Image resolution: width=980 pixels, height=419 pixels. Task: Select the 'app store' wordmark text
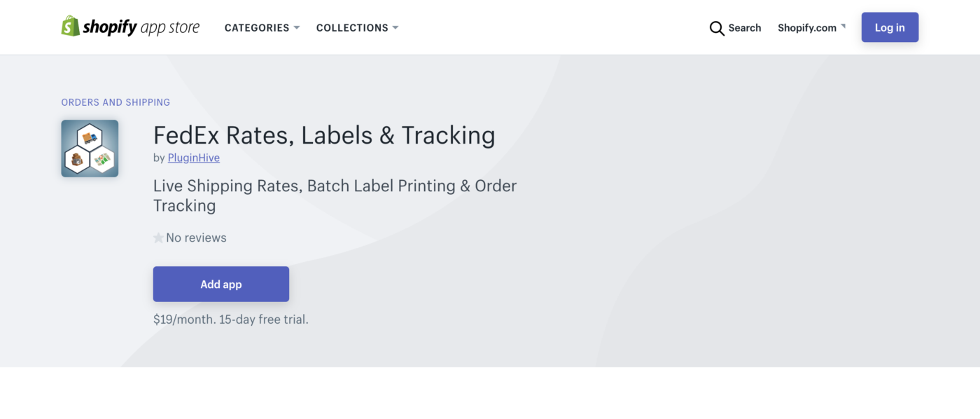(170, 27)
